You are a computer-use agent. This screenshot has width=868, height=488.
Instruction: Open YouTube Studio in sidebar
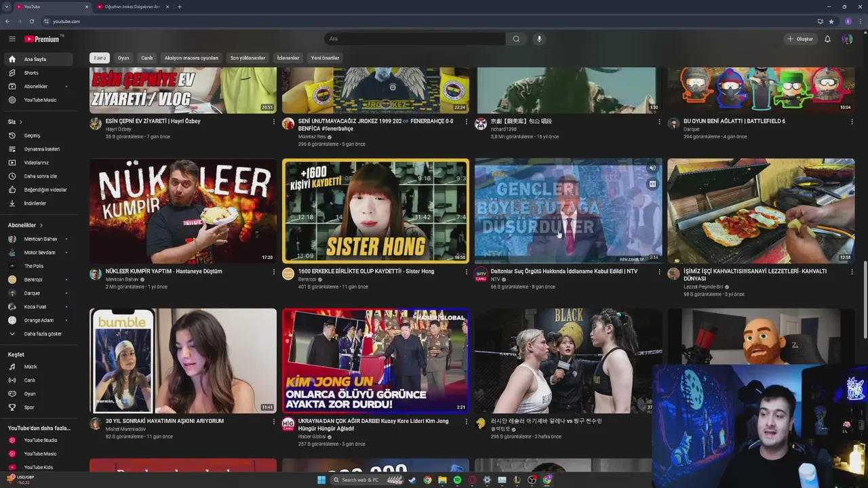pyautogui.click(x=39, y=441)
